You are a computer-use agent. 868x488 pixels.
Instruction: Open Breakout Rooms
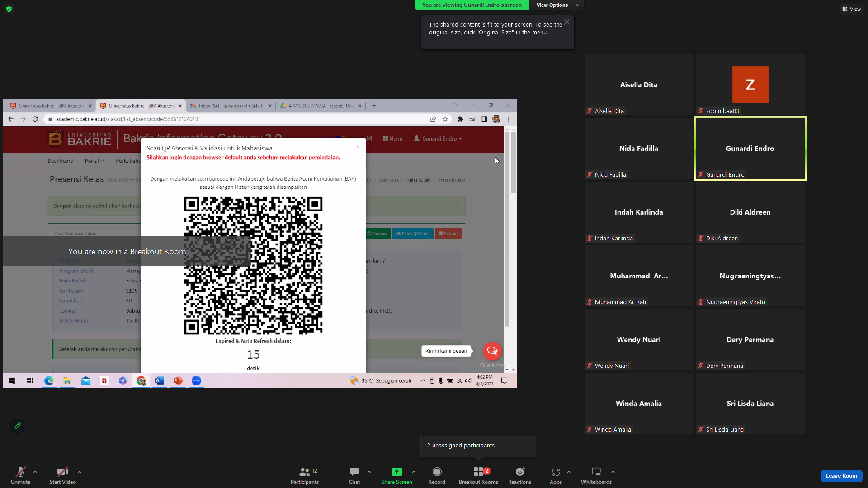coord(478,475)
